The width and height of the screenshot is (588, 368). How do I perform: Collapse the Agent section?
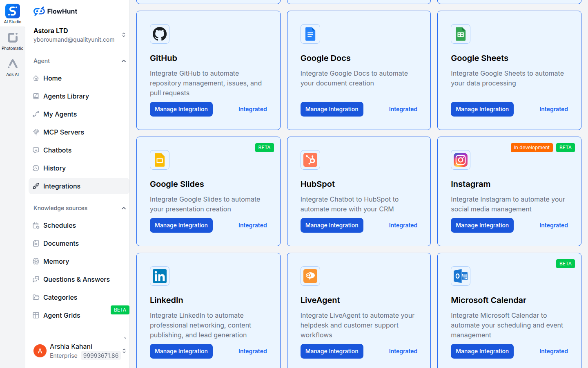(124, 61)
